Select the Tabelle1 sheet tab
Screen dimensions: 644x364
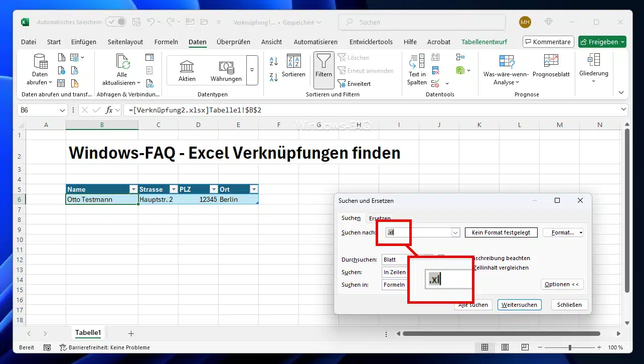(x=88, y=333)
